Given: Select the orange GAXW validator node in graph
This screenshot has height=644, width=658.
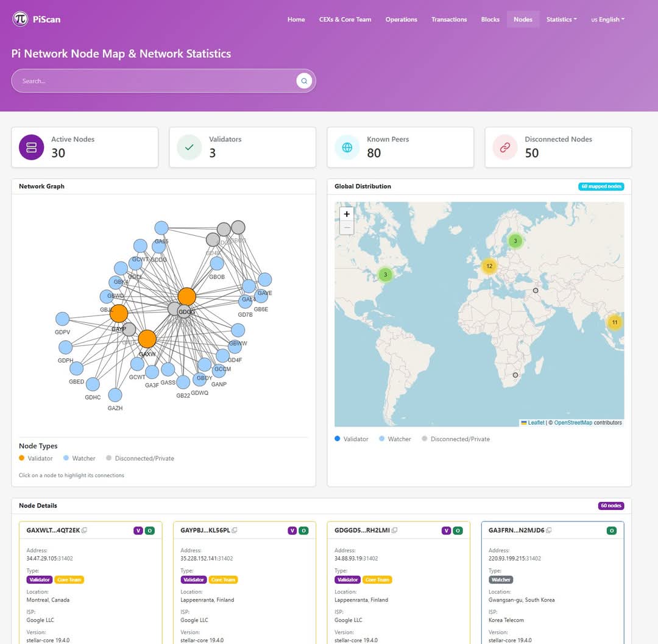Looking at the screenshot, I should (147, 339).
